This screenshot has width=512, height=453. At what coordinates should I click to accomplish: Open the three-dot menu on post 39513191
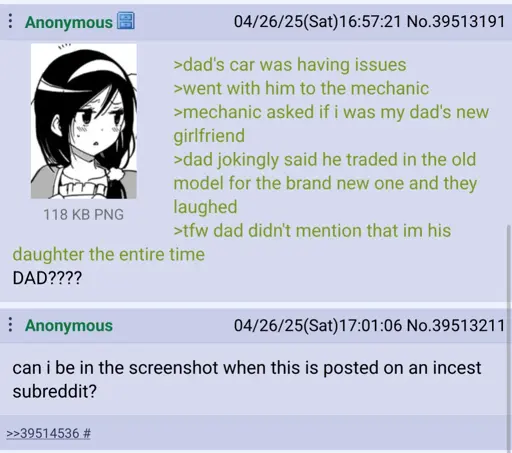tap(10, 21)
